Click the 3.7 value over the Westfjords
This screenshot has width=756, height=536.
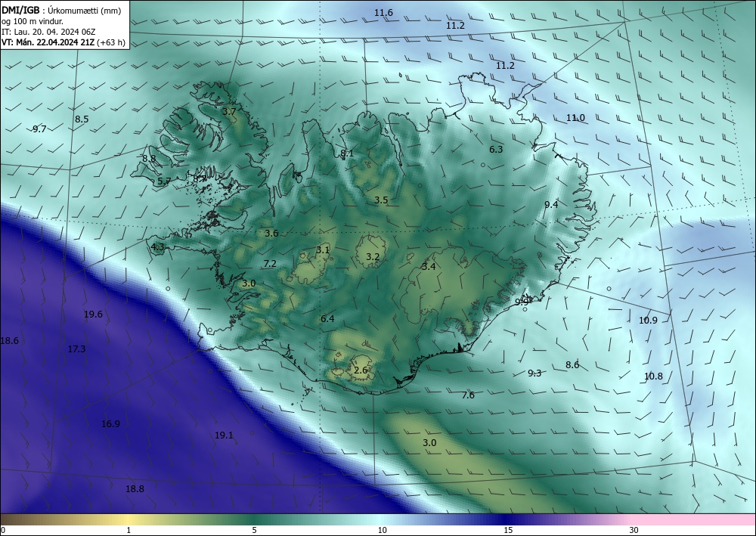coord(229,111)
